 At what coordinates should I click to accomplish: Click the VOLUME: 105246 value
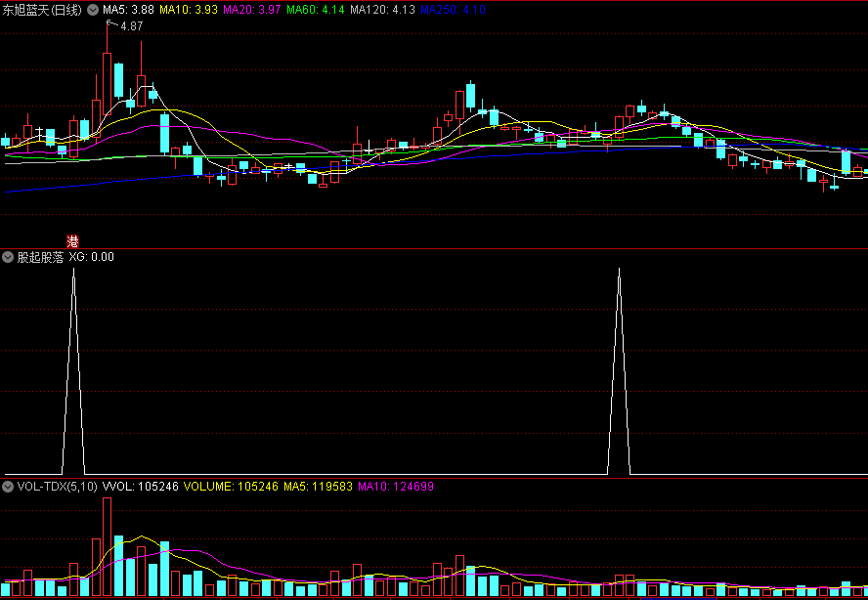point(231,487)
